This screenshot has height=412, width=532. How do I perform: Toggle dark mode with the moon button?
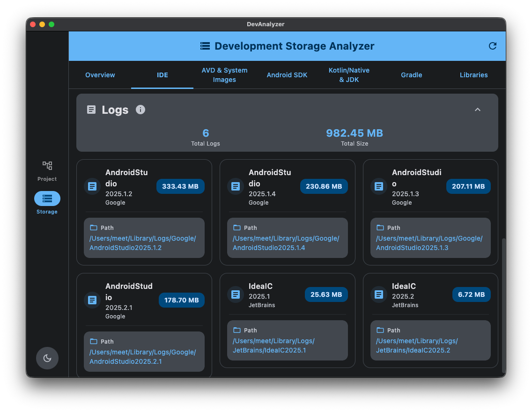pos(47,358)
